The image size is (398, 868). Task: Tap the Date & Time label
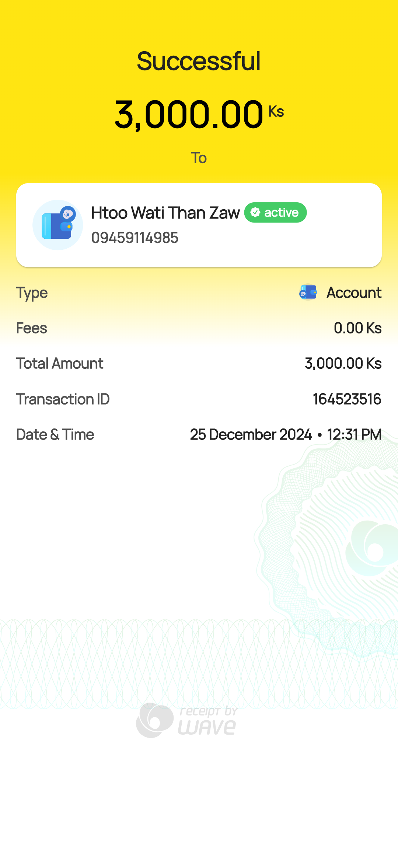[55, 435]
